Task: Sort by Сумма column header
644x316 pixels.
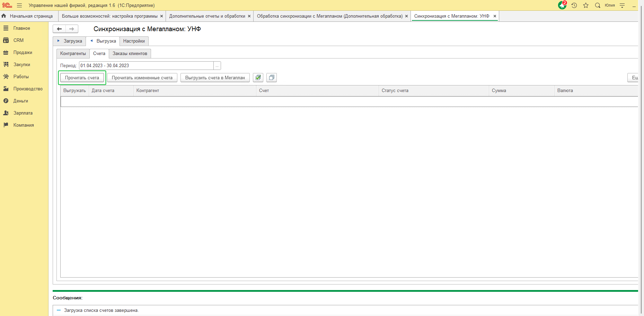Action: [521, 90]
